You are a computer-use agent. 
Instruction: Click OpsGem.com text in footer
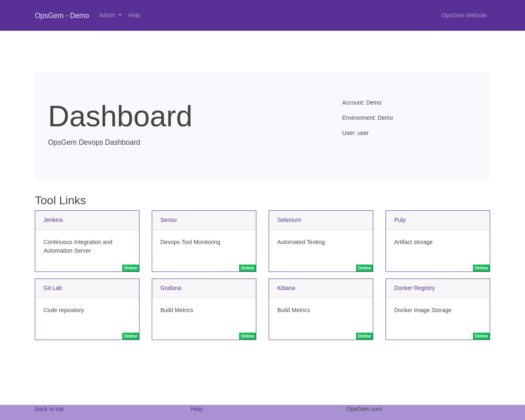(364, 409)
